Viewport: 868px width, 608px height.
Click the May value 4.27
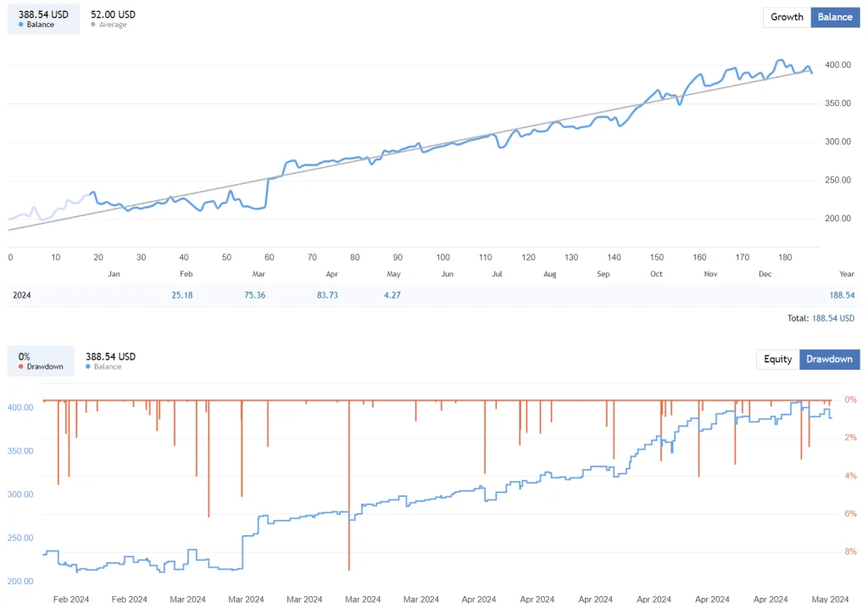[392, 295]
